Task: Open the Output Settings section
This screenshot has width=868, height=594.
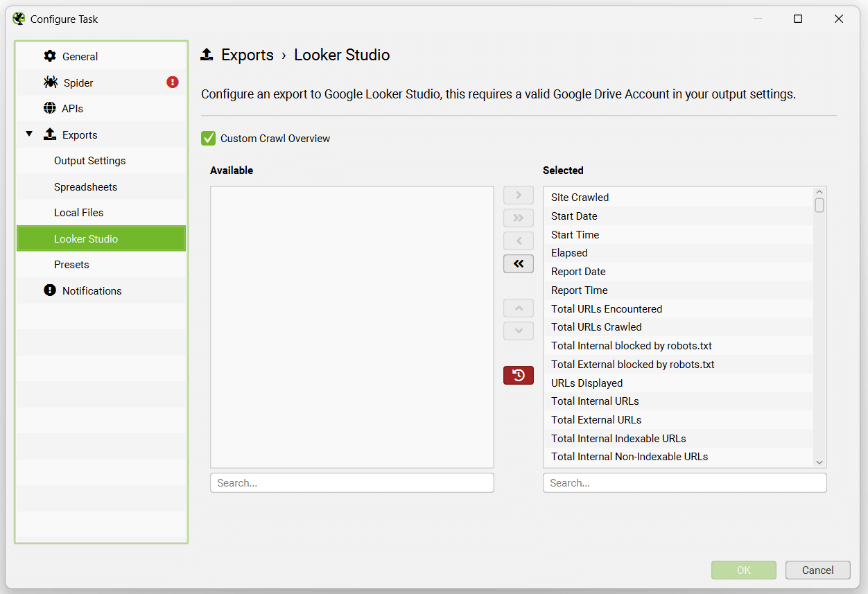Action: coord(89,160)
